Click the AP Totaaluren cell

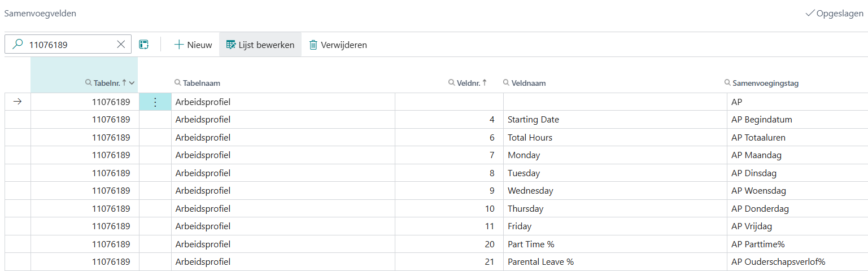758,138
